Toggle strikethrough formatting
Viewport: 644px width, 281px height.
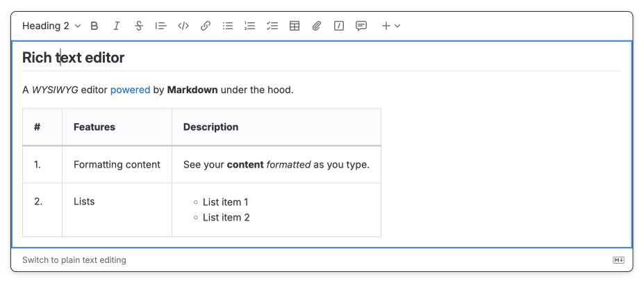coord(139,26)
